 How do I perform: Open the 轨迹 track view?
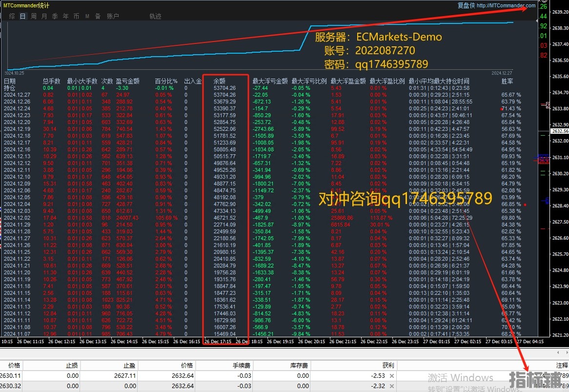click(155, 16)
